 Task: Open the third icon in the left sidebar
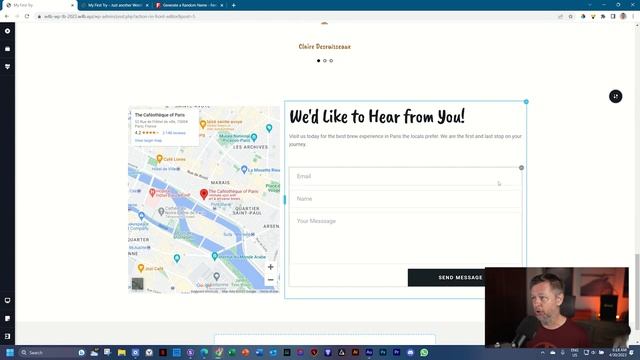(x=7, y=66)
